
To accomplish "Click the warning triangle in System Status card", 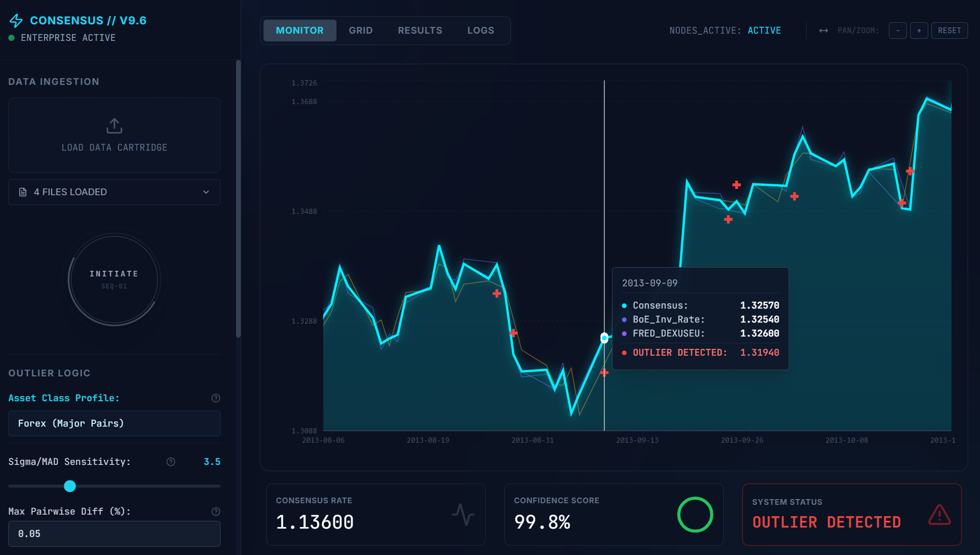I will [x=939, y=514].
